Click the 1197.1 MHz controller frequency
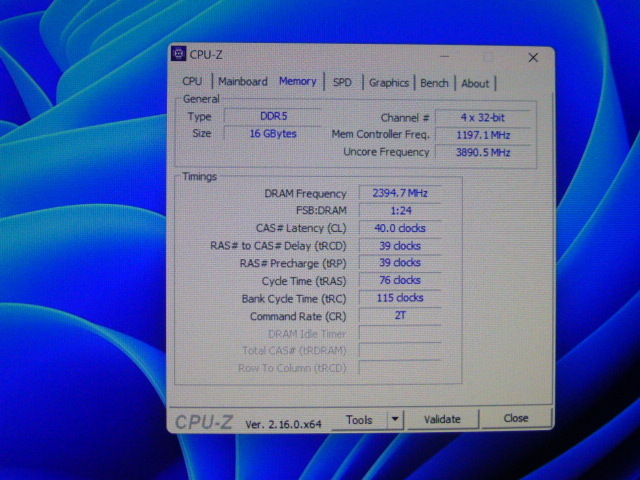640x480 pixels. pos(483,135)
